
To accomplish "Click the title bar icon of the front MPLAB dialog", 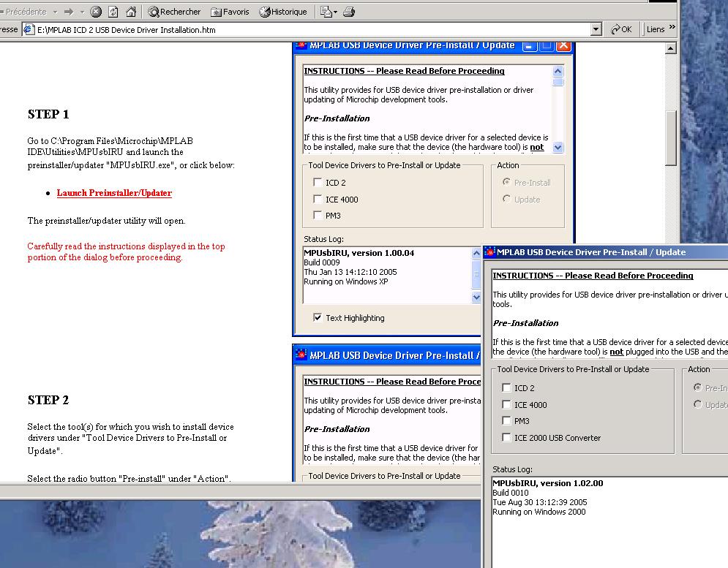I will (x=489, y=252).
